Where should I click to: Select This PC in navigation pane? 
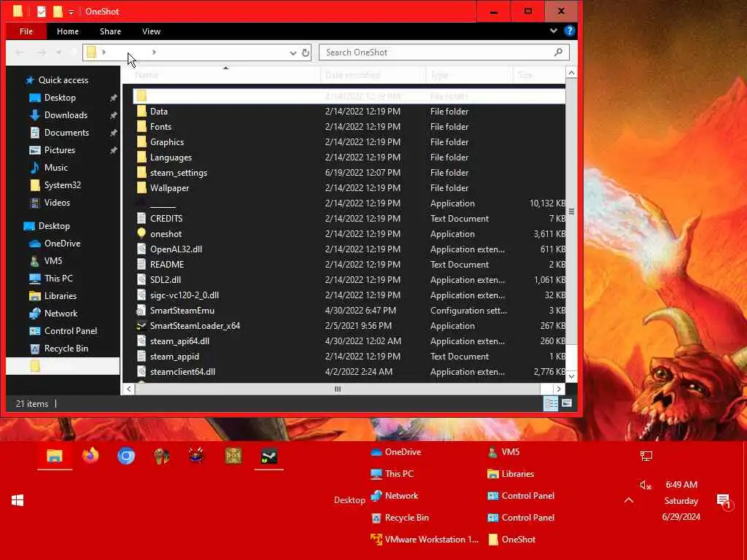[x=58, y=278]
